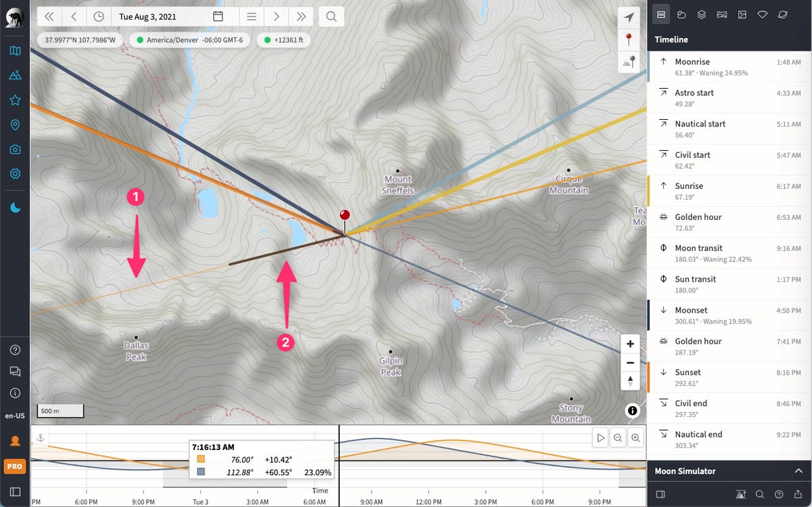Open the favorites star in sidebar
The image size is (812, 507).
pyautogui.click(x=15, y=100)
